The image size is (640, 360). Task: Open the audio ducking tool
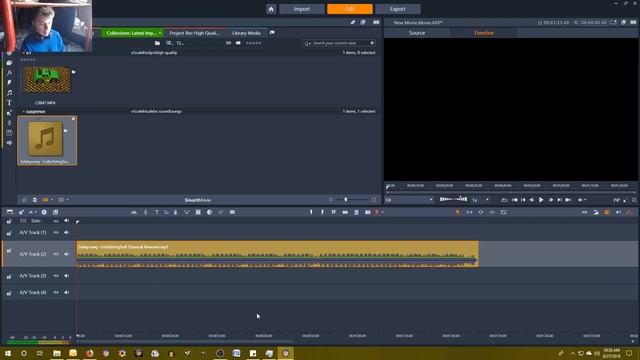[x=187, y=212]
